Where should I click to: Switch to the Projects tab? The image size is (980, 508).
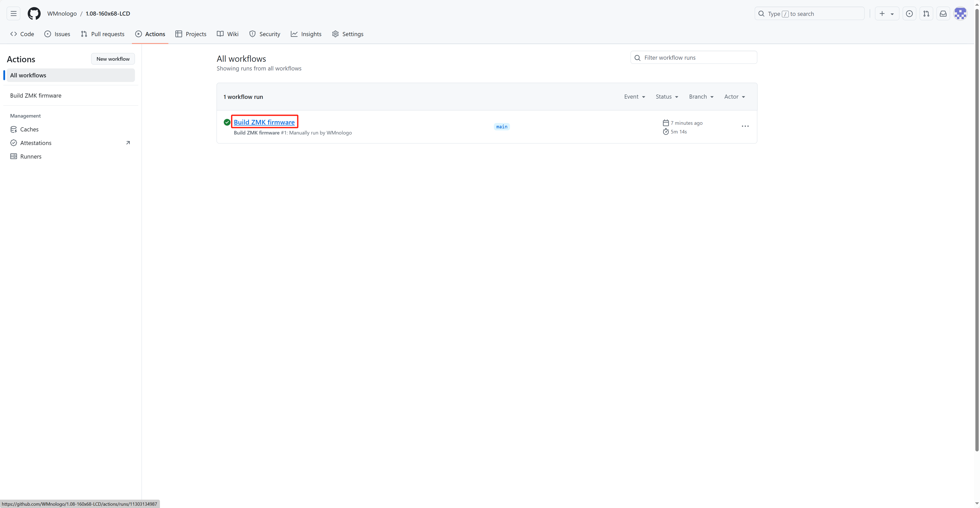point(191,34)
